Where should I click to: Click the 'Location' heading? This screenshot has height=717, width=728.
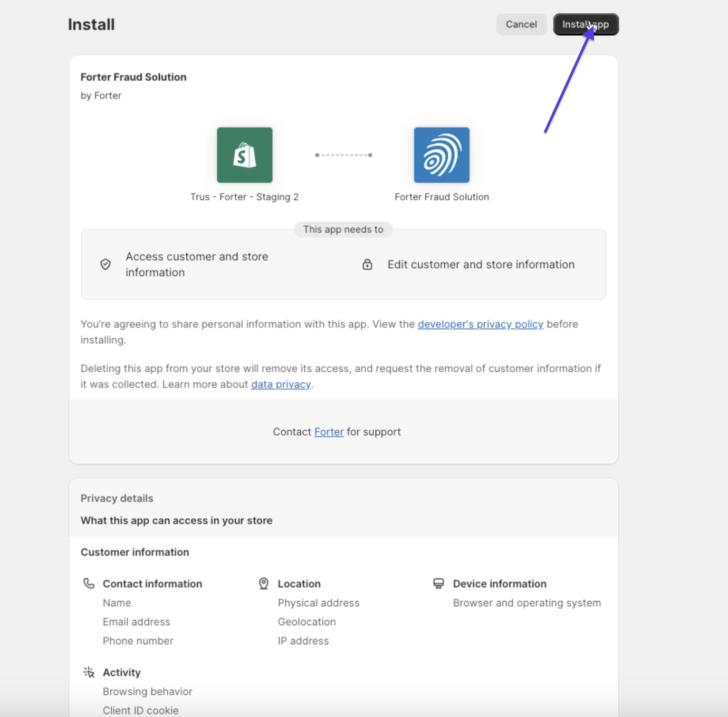[x=299, y=584]
